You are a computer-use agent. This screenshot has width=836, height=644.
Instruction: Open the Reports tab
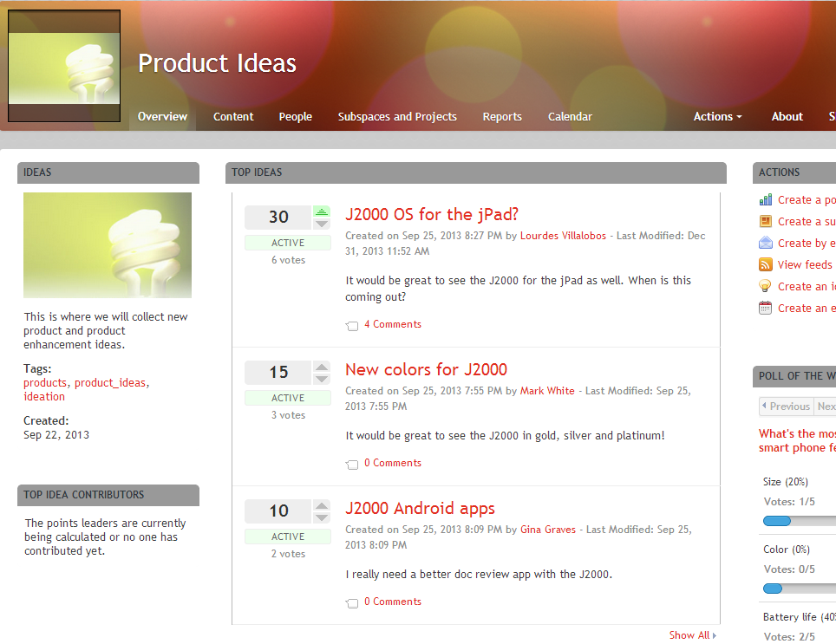(x=502, y=116)
